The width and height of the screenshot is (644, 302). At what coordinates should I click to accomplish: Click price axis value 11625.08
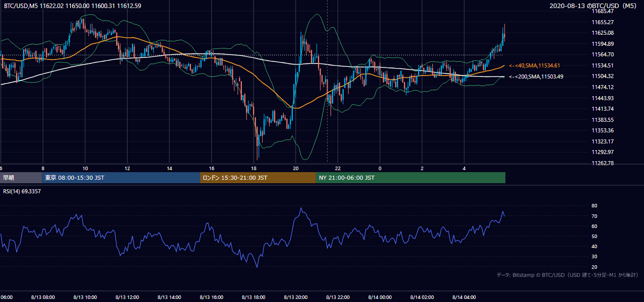(603, 33)
